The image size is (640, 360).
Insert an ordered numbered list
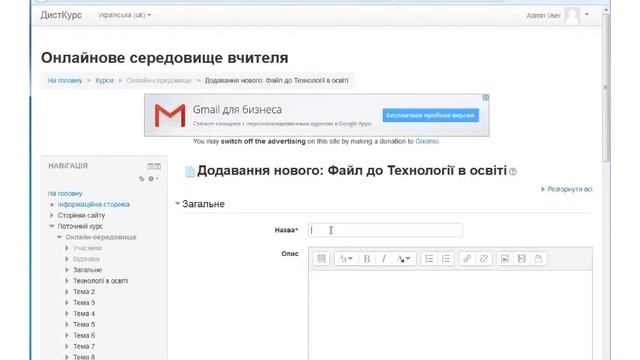click(x=446, y=258)
